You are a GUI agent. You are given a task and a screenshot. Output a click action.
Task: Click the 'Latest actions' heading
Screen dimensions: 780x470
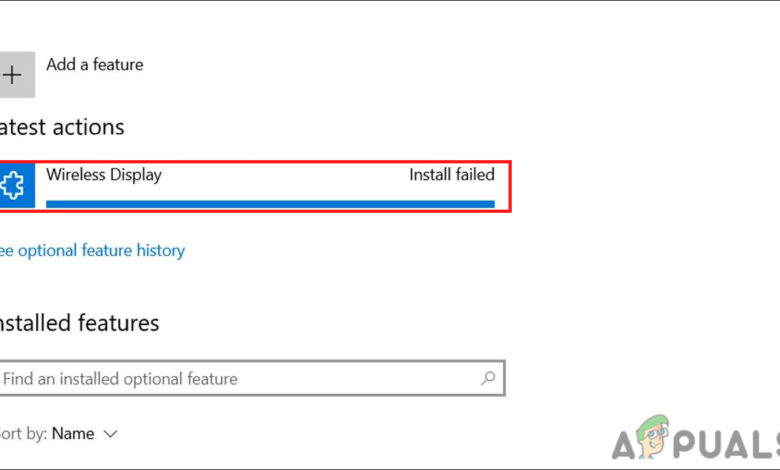[x=62, y=127]
